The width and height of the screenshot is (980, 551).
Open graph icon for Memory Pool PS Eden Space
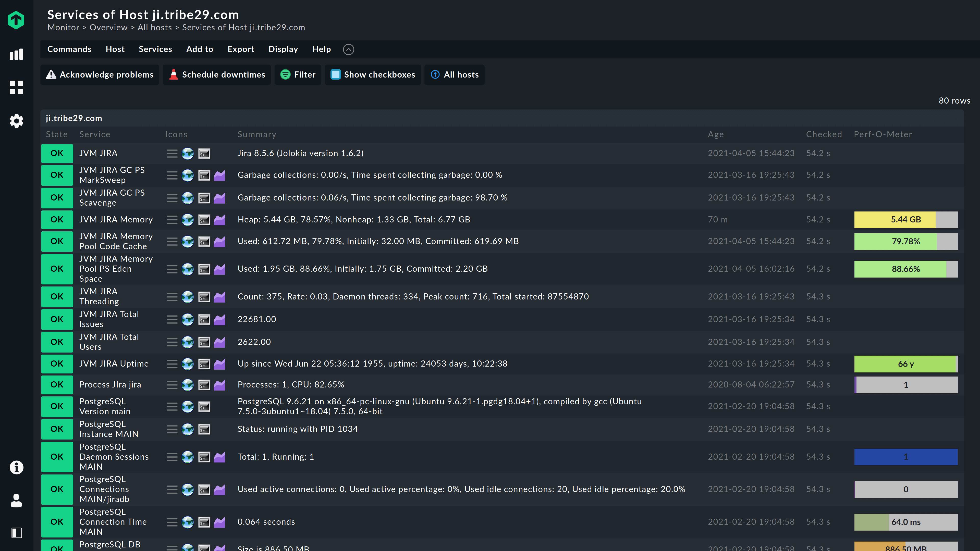pyautogui.click(x=219, y=269)
